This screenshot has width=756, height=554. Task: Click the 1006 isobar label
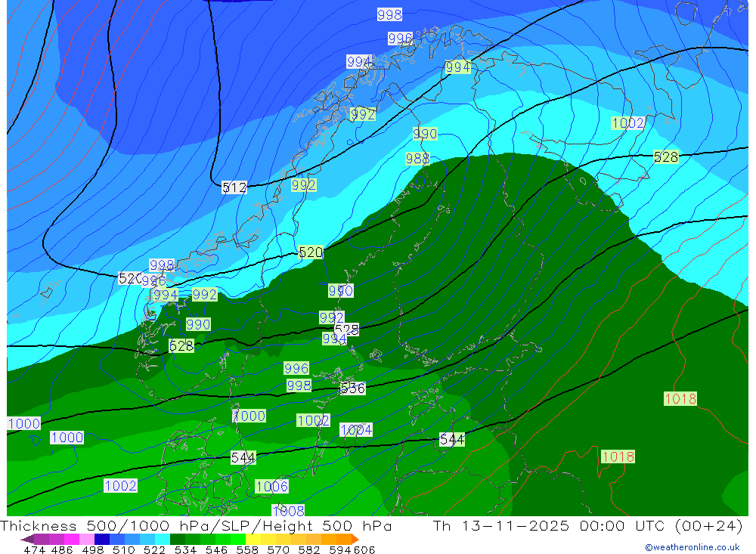coord(272,487)
